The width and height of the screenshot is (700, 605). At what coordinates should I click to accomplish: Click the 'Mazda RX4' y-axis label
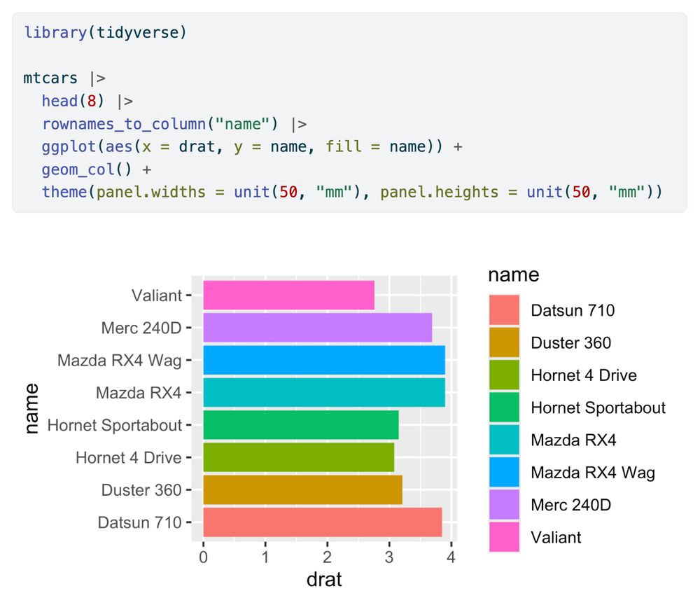[x=139, y=393]
